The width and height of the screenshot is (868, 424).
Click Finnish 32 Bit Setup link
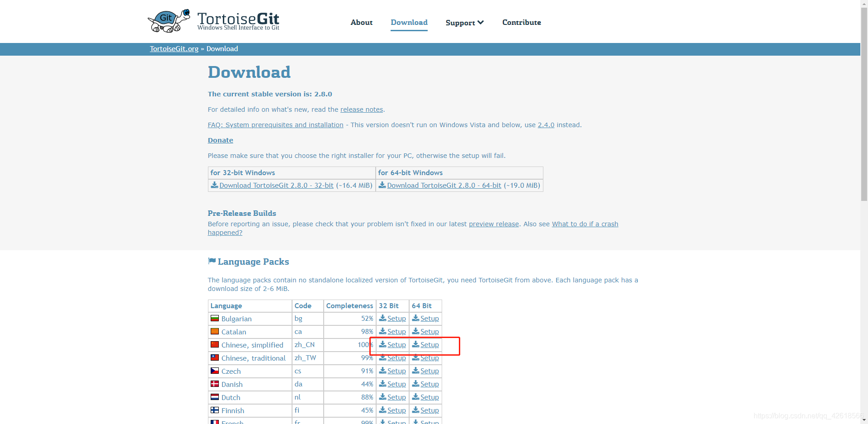[396, 410]
